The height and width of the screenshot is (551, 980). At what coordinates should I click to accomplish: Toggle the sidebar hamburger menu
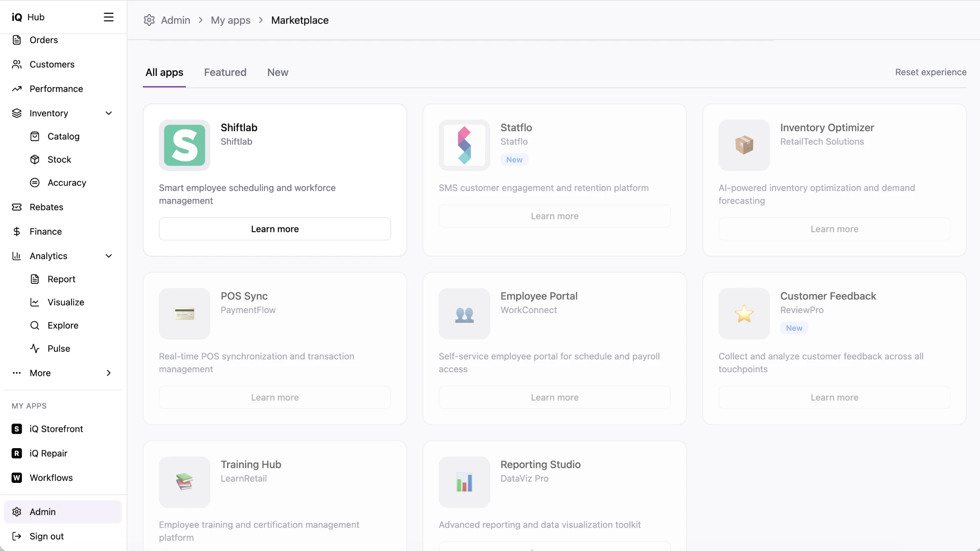tap(109, 17)
